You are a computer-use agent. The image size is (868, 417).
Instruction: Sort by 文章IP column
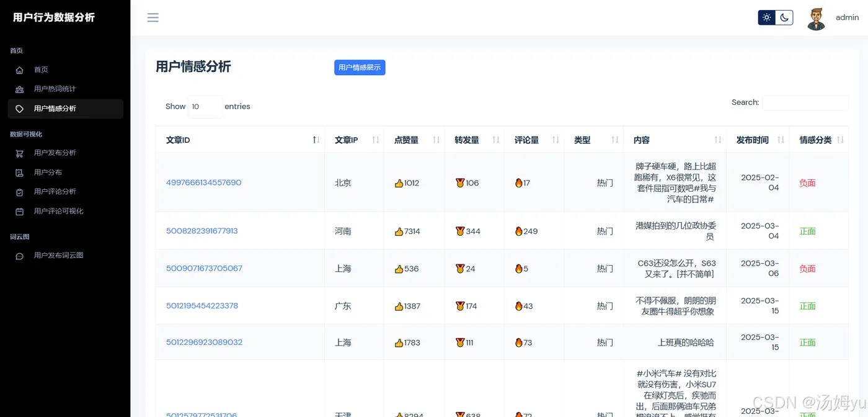point(354,140)
